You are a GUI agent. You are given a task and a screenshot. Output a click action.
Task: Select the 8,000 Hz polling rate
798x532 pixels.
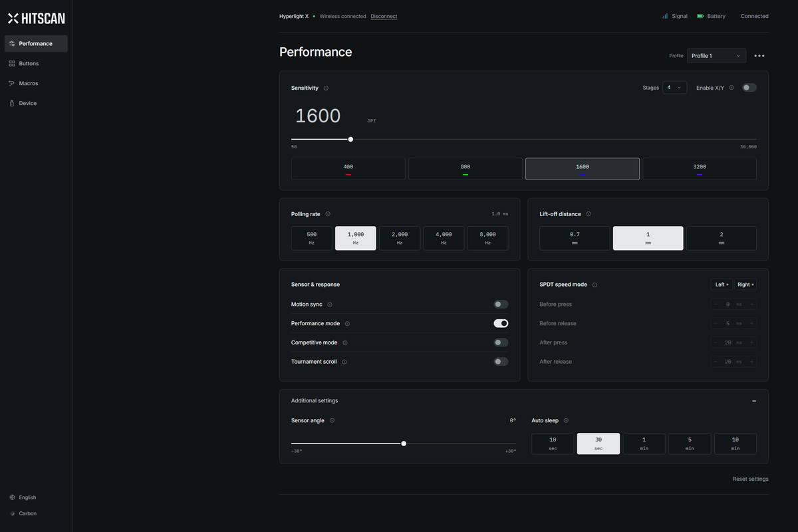[487, 238]
